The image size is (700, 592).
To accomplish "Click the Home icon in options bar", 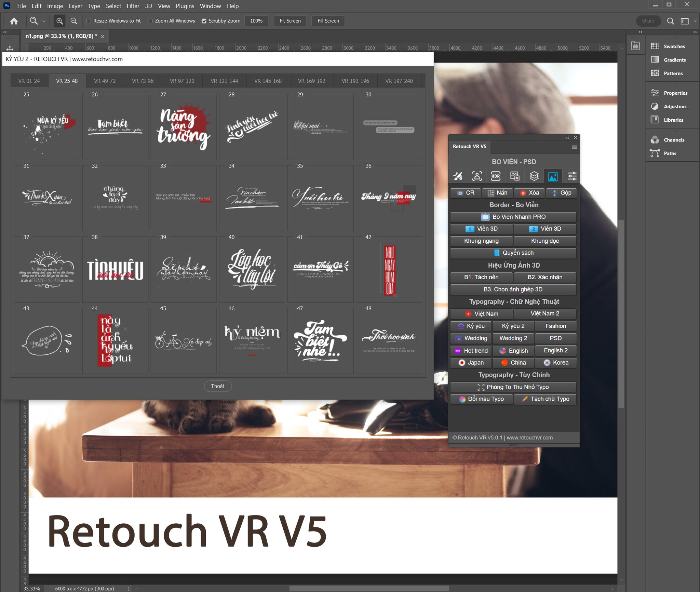I will tap(14, 21).
